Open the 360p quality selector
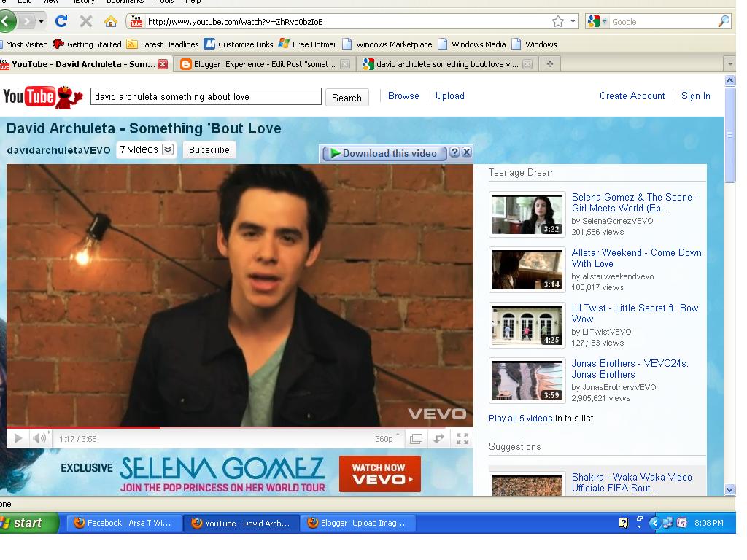The image size is (747, 560). [387, 438]
